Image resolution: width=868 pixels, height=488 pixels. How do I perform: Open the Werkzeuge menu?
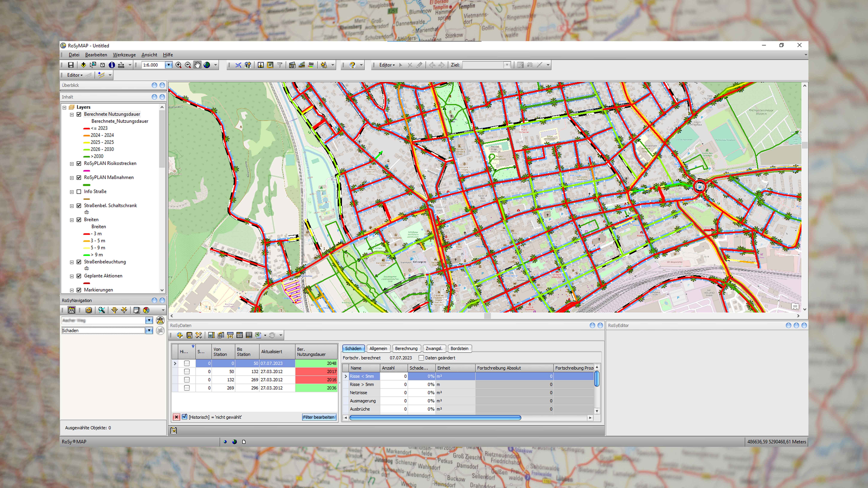(x=124, y=55)
